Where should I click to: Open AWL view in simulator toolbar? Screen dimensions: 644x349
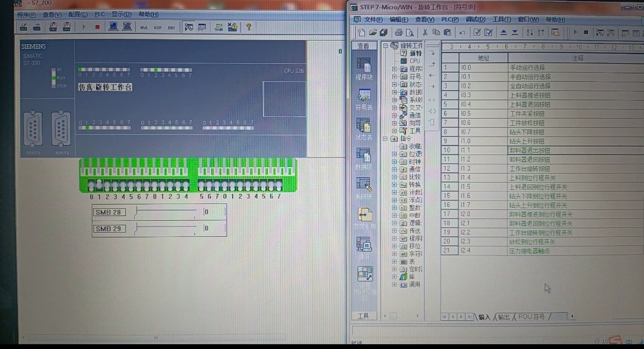coord(144,27)
